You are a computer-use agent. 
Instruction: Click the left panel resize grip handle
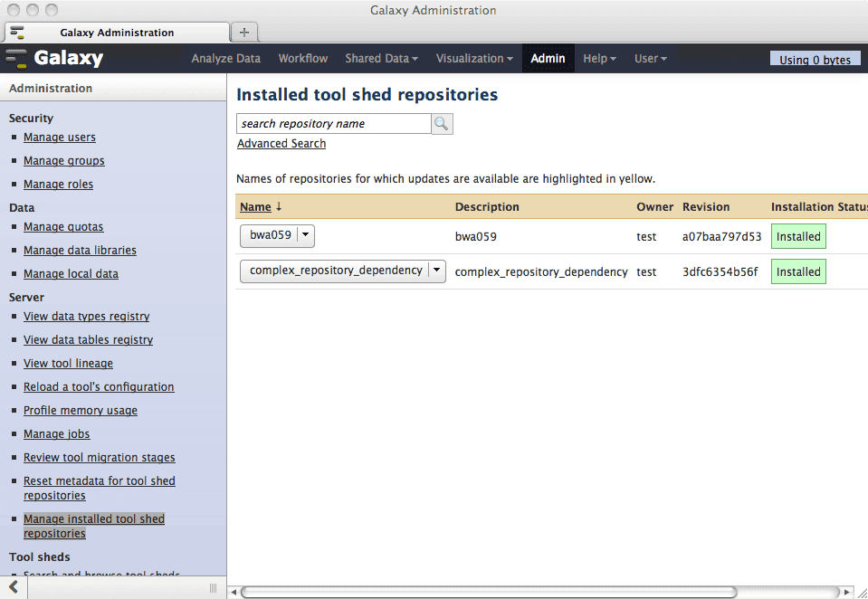click(x=214, y=587)
